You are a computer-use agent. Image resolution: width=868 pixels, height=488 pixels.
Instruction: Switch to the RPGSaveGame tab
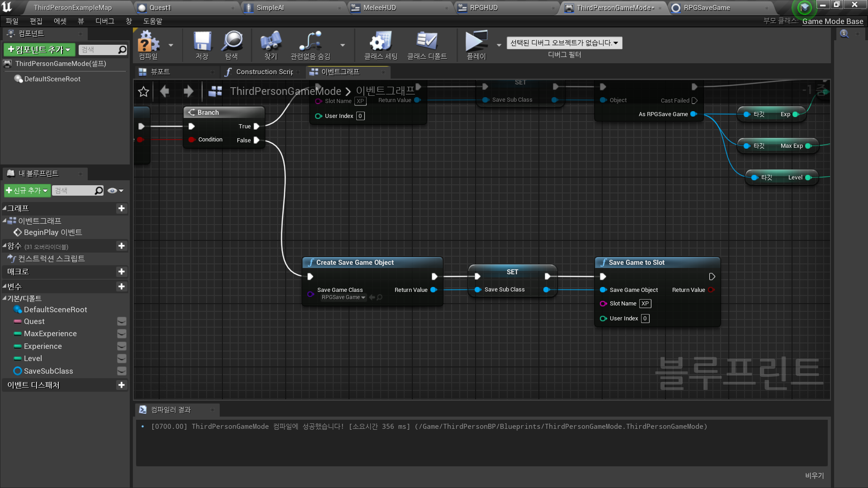click(x=706, y=8)
